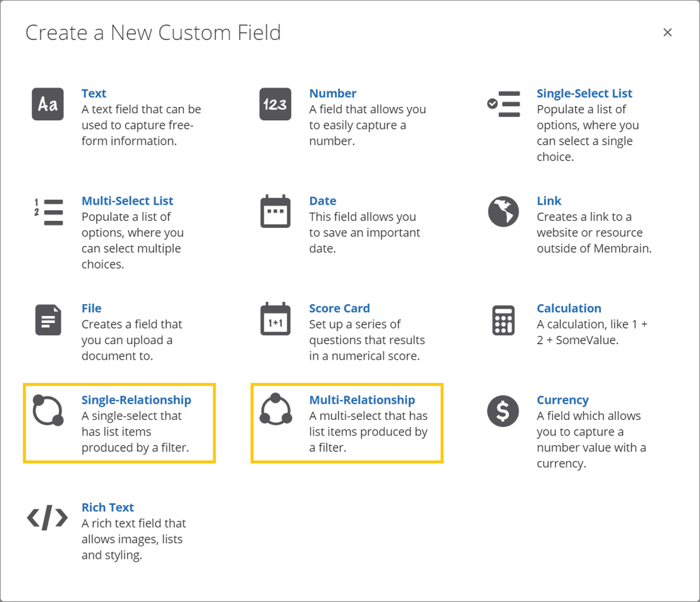Click description 'A single-select that has list items'
700x602 pixels.
coord(135,432)
